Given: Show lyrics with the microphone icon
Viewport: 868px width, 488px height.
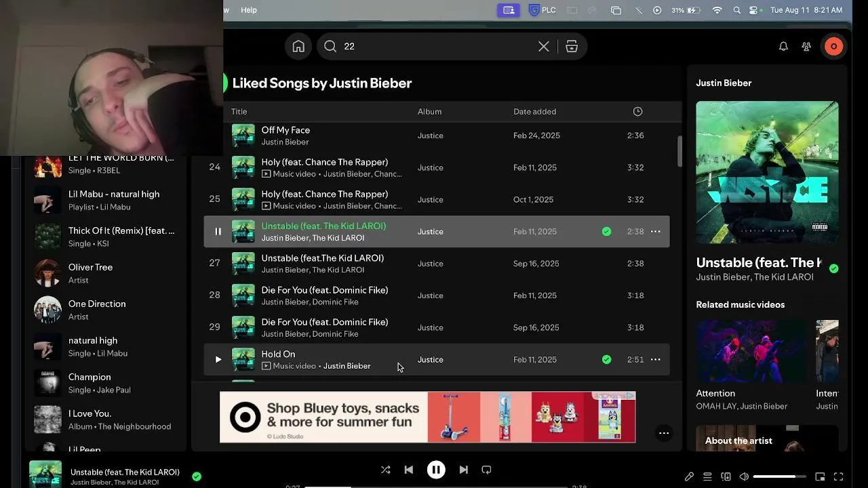Looking at the screenshot, I should 689,476.
